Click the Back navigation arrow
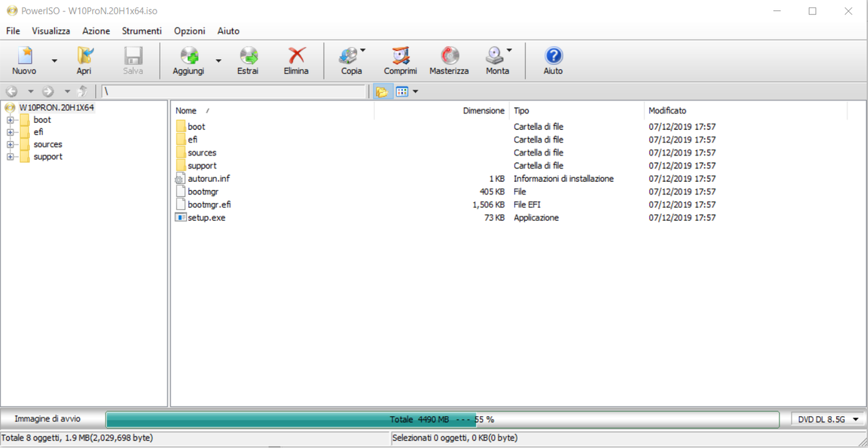Image resolution: width=868 pixels, height=448 pixels. pyautogui.click(x=12, y=92)
